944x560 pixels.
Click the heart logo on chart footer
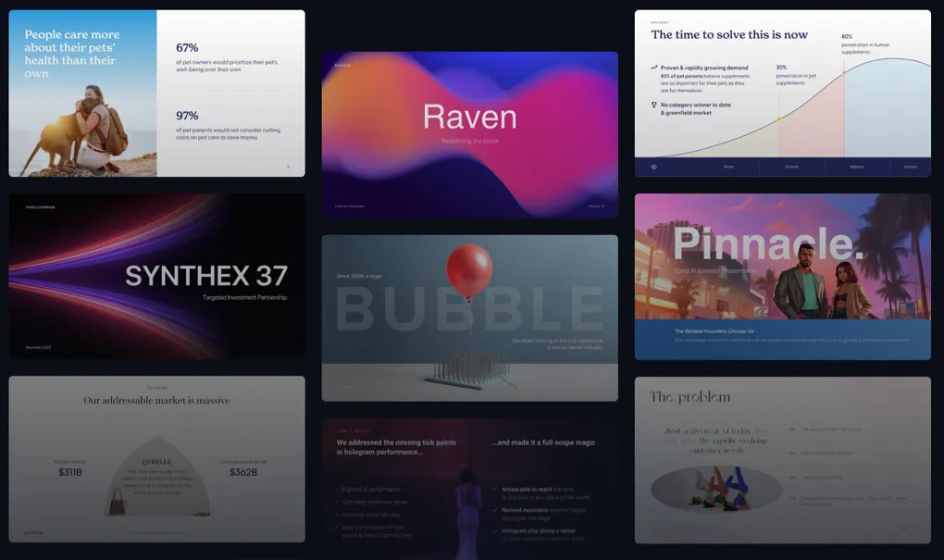653,167
